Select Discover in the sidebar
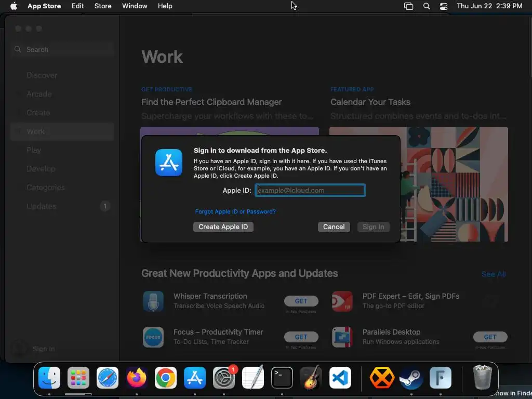 tap(62, 75)
